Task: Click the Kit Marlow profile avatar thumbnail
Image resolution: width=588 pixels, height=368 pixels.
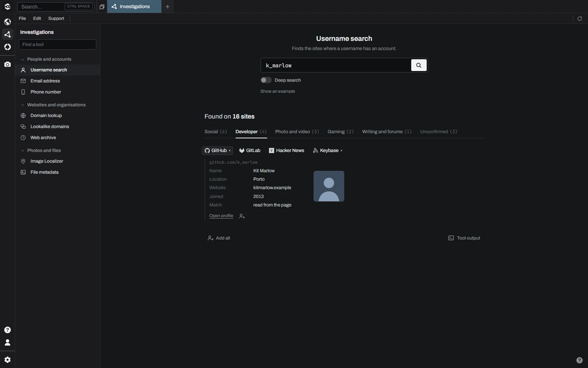Action: [329, 186]
